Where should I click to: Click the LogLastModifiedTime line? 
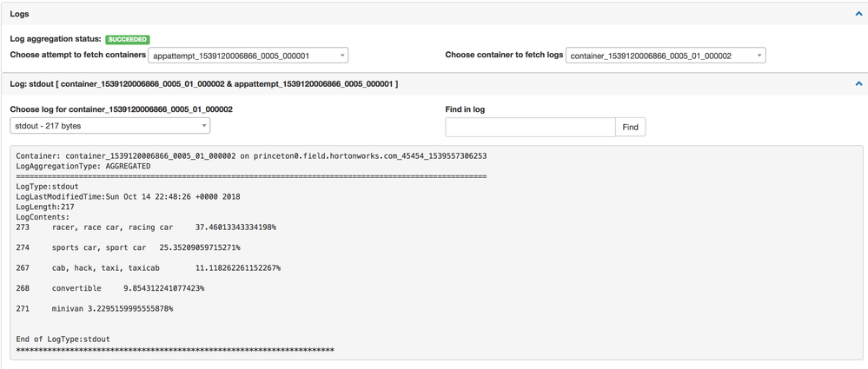[x=129, y=197]
